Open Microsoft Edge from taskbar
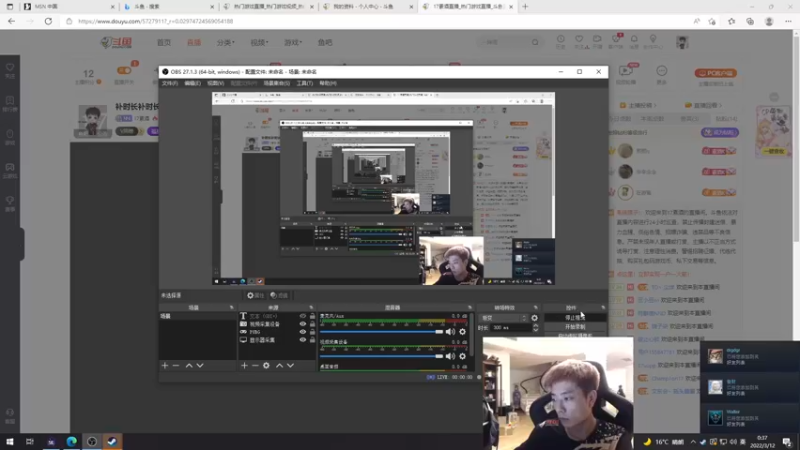 coord(71,441)
